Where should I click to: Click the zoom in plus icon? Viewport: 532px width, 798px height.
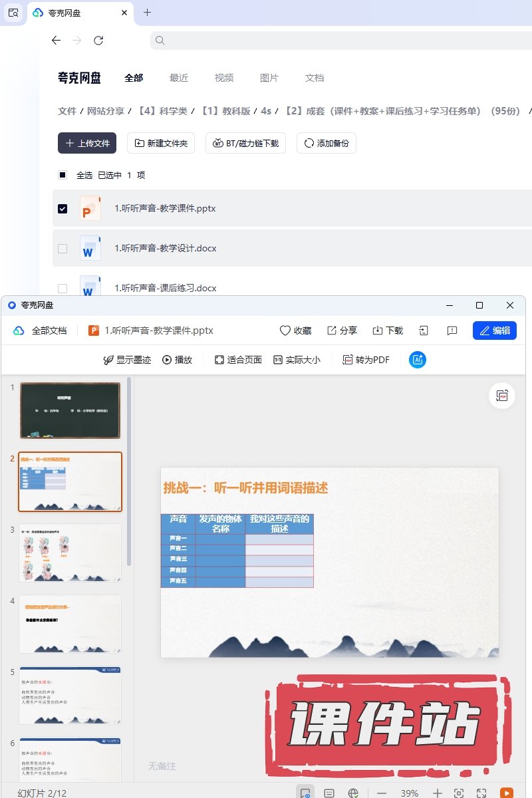(437, 793)
